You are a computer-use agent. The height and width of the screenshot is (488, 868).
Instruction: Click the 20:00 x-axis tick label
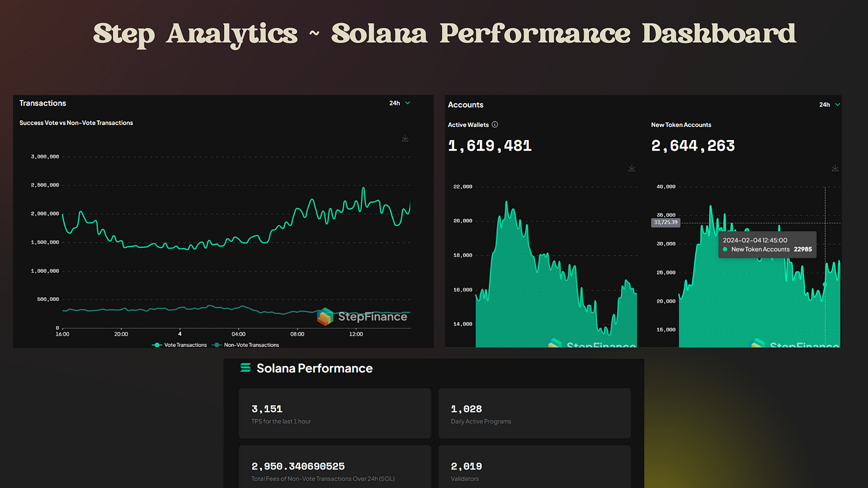coord(121,334)
